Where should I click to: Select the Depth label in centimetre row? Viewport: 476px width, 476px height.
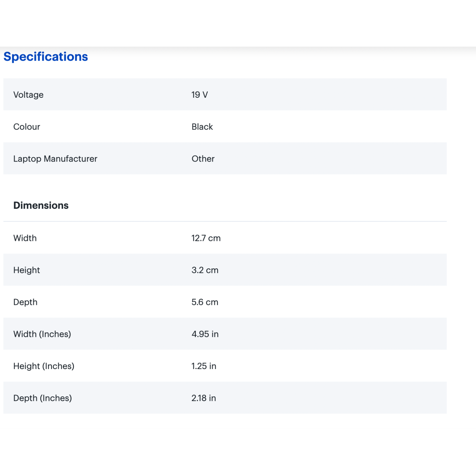tap(25, 302)
